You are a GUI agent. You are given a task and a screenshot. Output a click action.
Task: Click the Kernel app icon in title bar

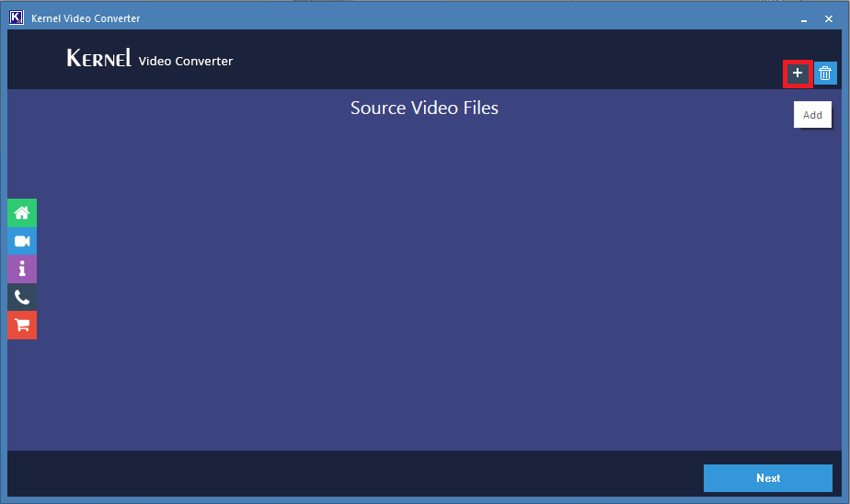(x=17, y=17)
